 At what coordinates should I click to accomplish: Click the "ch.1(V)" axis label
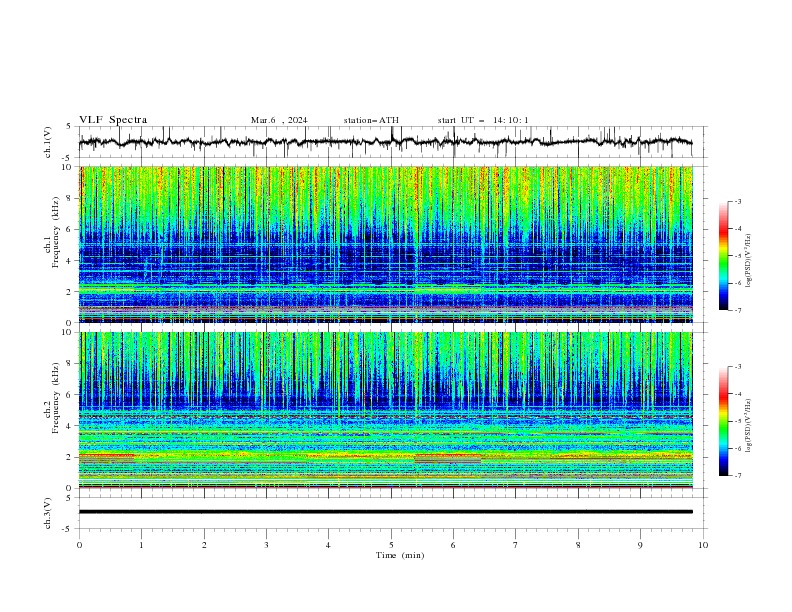48,142
